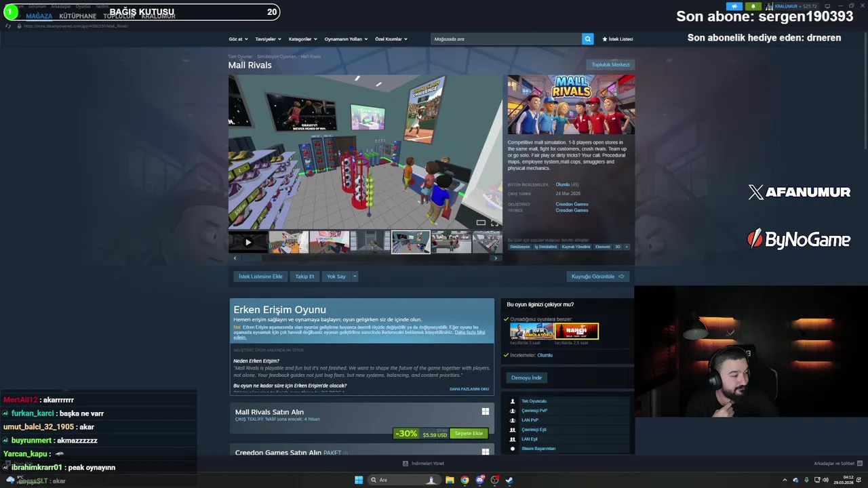The image size is (868, 488).
Task: Open the Steam announcements megaphone icon
Action: [734, 6]
